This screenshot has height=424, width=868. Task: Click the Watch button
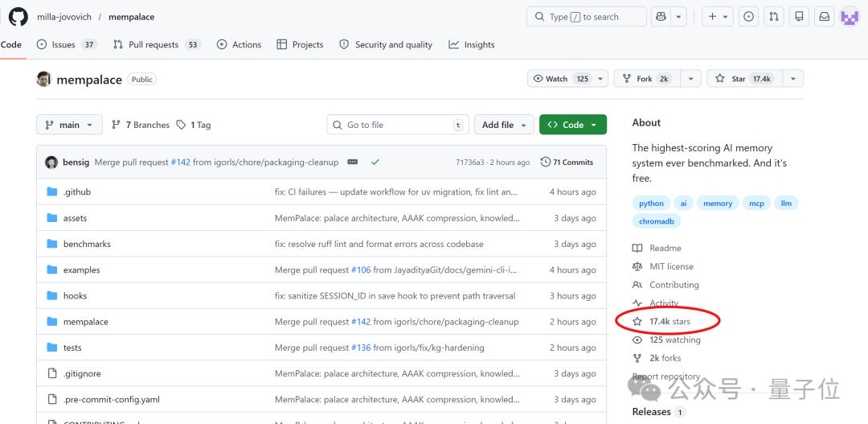(561, 79)
